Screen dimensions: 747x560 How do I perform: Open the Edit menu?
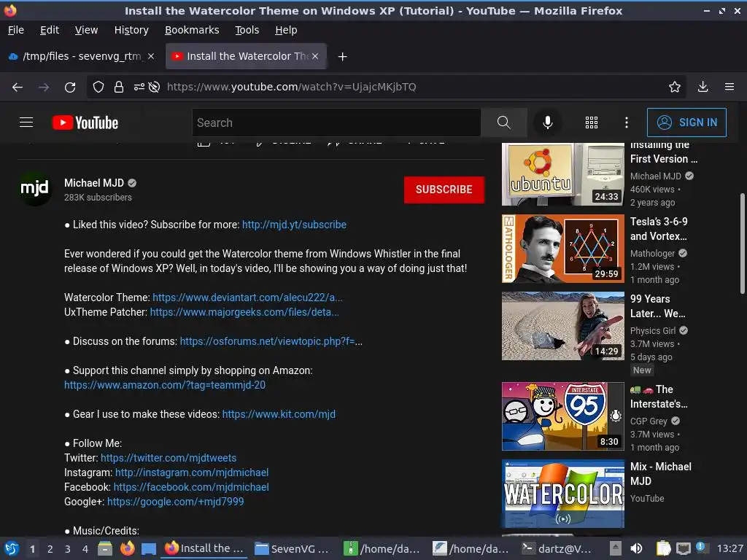click(50, 30)
